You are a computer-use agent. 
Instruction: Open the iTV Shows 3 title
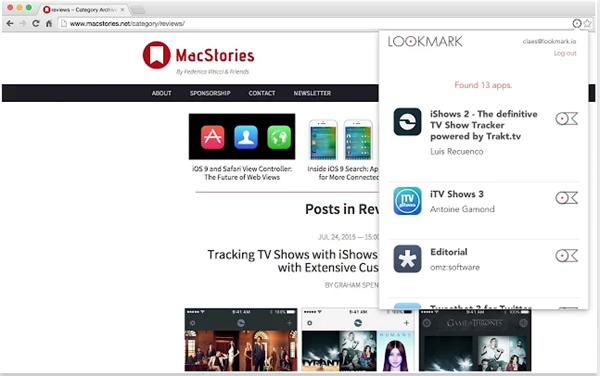457,194
